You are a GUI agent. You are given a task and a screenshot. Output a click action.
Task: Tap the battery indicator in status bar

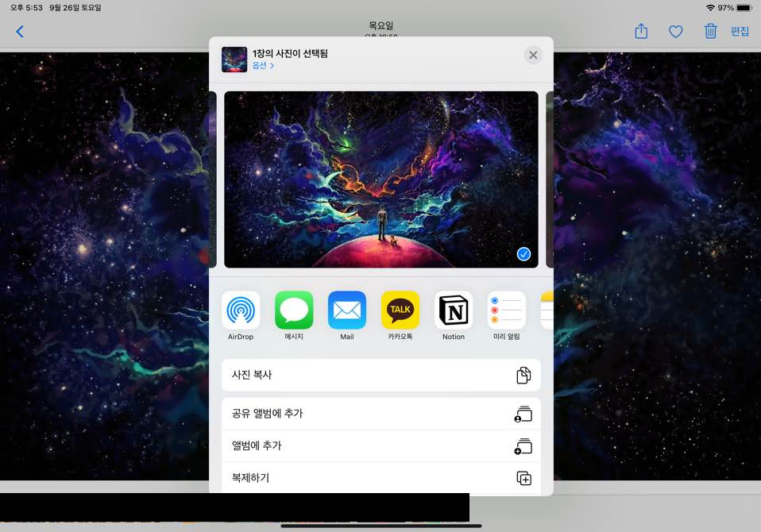coord(744,8)
